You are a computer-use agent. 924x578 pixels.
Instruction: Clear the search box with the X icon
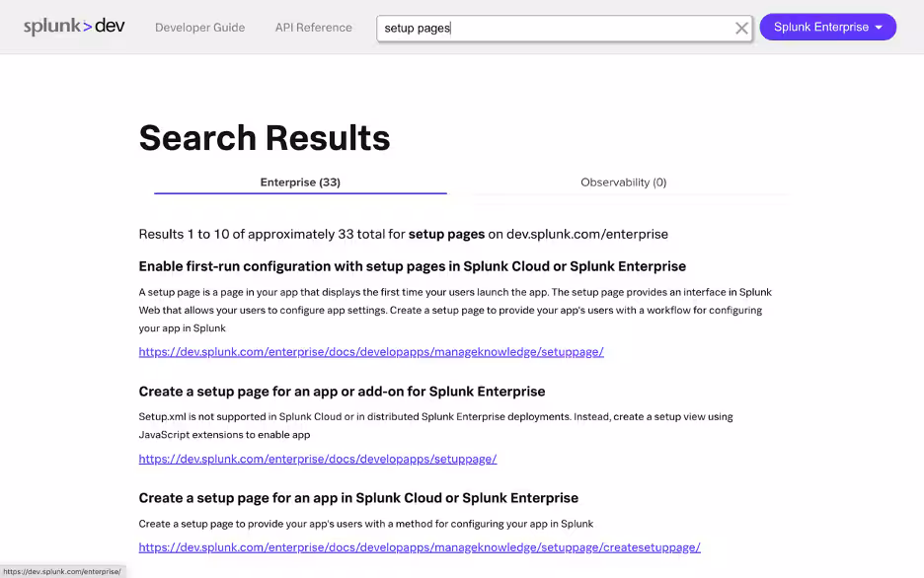coord(741,29)
